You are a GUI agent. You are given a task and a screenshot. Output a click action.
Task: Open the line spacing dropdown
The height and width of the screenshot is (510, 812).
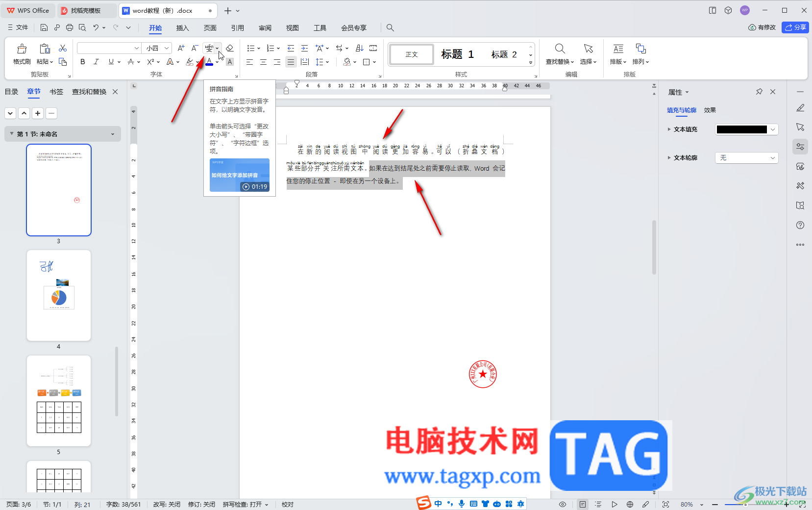coord(327,62)
